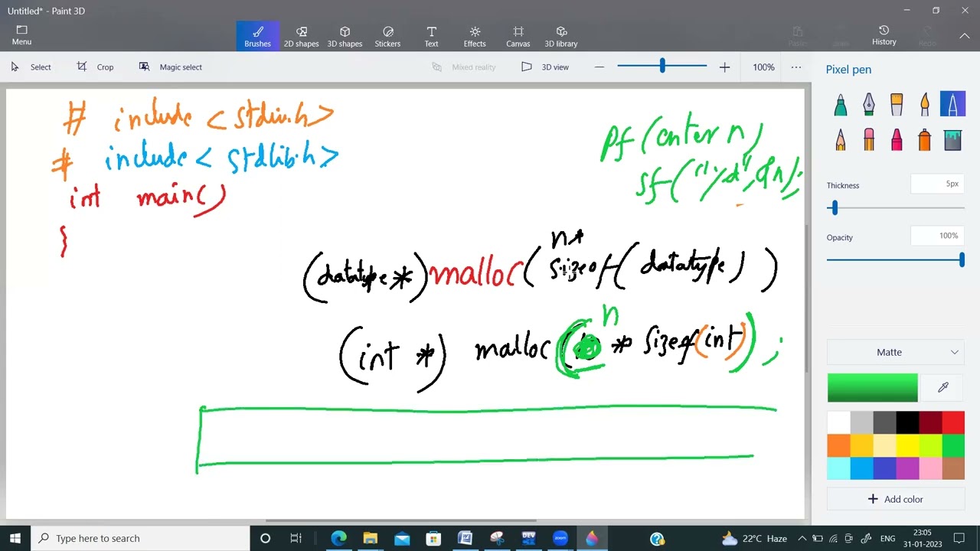Switch to Zoom on the taskbar
The width and height of the screenshot is (980, 551).
click(560, 538)
